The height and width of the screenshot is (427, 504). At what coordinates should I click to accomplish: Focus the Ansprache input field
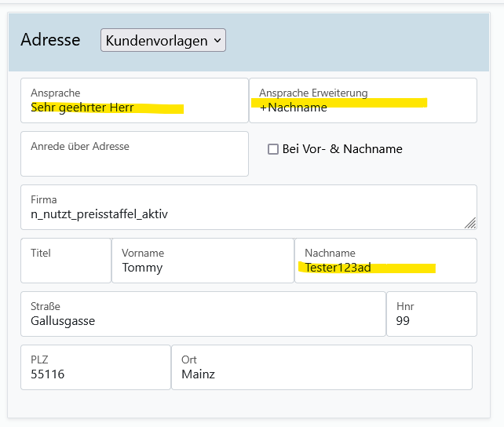click(x=133, y=108)
